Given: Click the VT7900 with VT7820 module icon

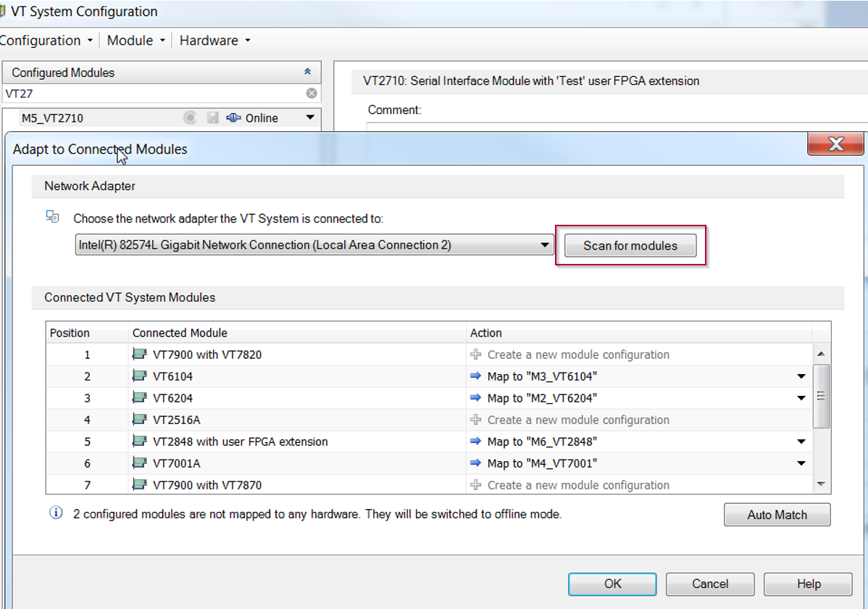Looking at the screenshot, I should click(139, 355).
